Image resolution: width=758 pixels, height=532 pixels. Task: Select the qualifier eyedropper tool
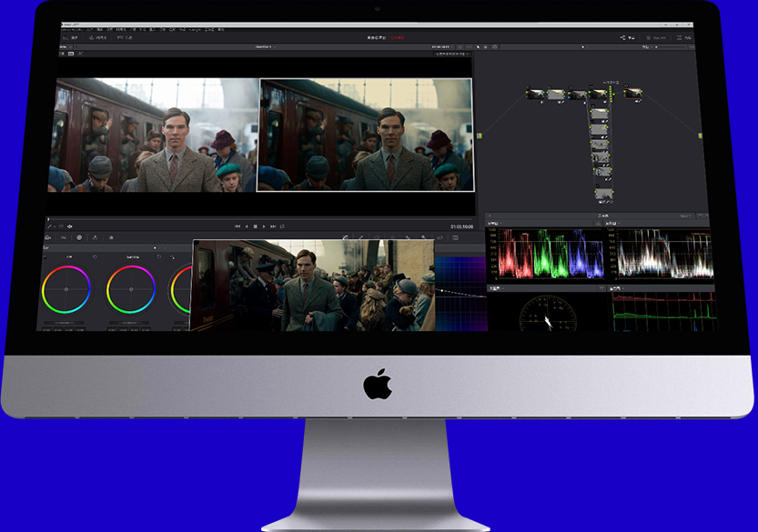click(x=359, y=236)
